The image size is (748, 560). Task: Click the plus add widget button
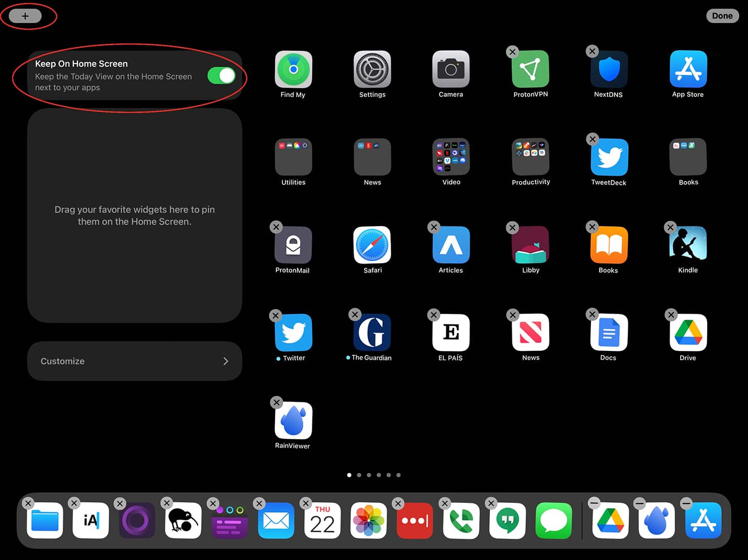click(x=25, y=16)
